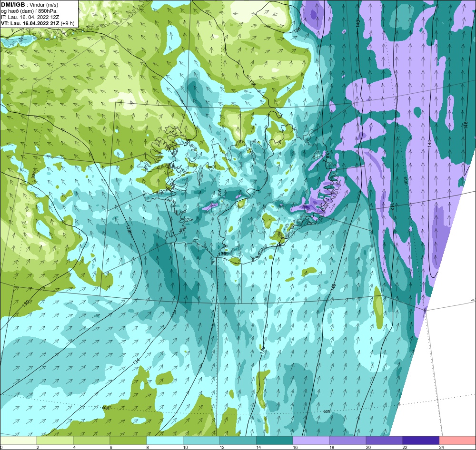Select the medium purple 18–20 m/s legend swatch
This screenshot has width=476, height=450.
pyautogui.click(x=347, y=440)
